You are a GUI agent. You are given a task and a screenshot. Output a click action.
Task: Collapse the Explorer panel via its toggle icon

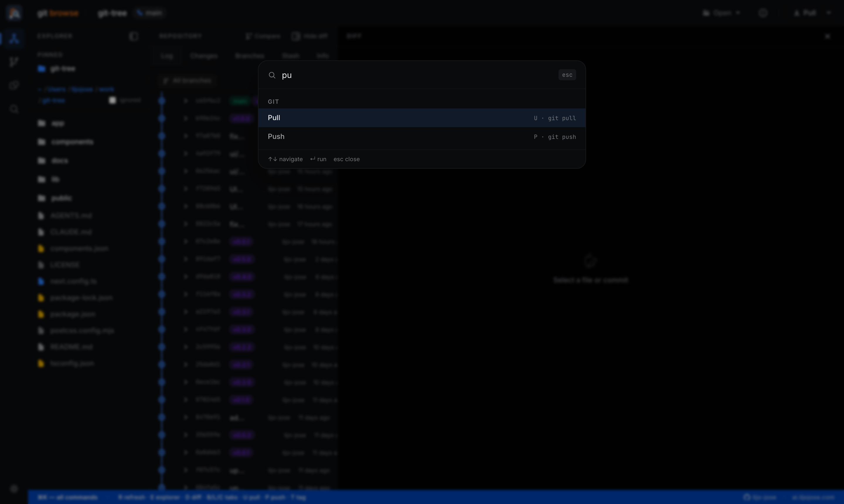133,36
